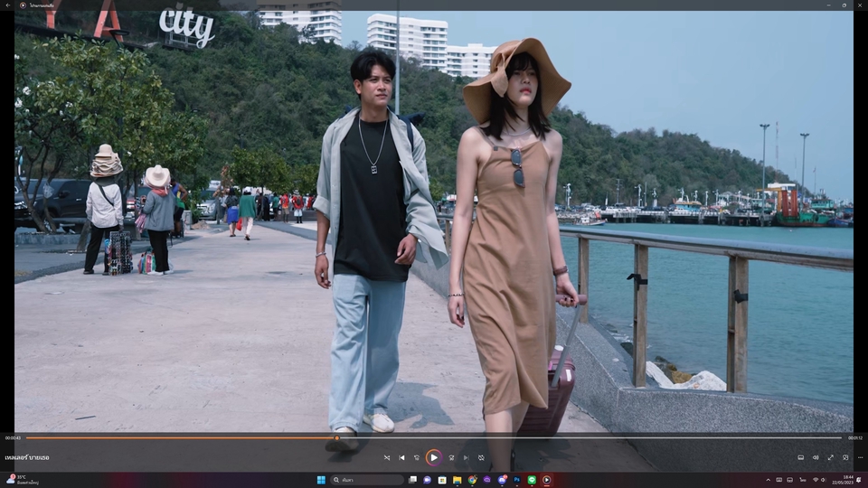Toggle repeat mode

pos(481,458)
